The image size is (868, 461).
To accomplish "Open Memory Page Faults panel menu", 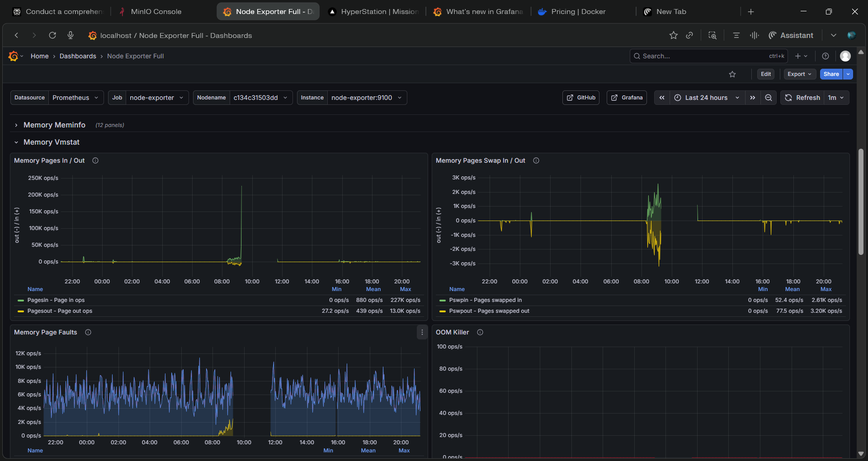I will coord(422,332).
